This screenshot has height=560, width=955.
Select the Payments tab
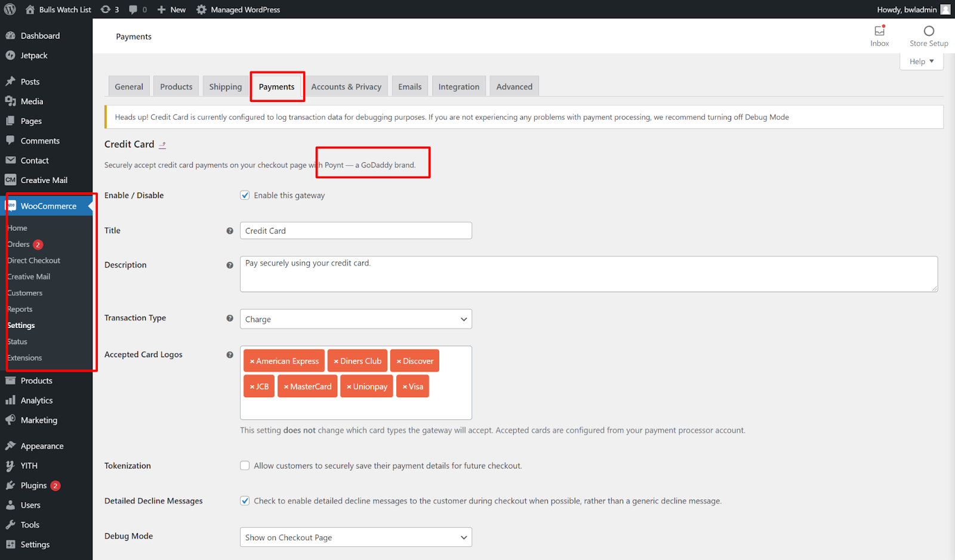(x=277, y=86)
